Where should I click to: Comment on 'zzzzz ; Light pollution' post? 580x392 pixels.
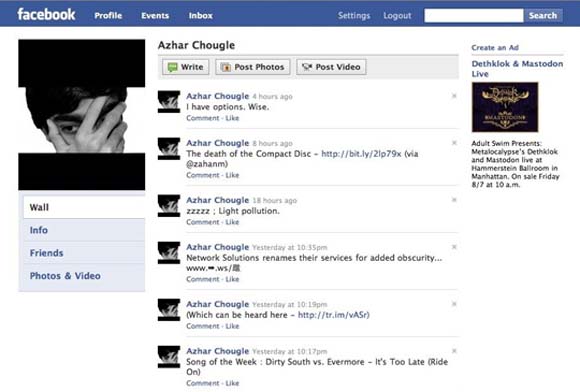(203, 222)
